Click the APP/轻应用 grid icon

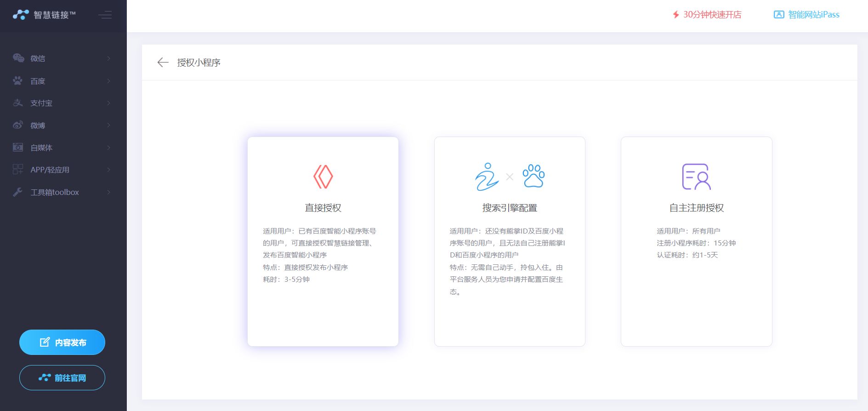(x=18, y=170)
